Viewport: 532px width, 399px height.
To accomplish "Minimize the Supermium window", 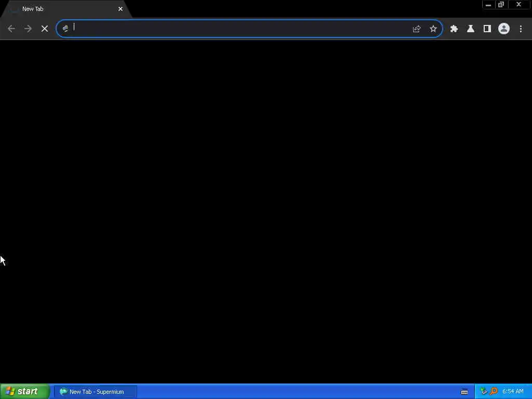I will coord(488,5).
